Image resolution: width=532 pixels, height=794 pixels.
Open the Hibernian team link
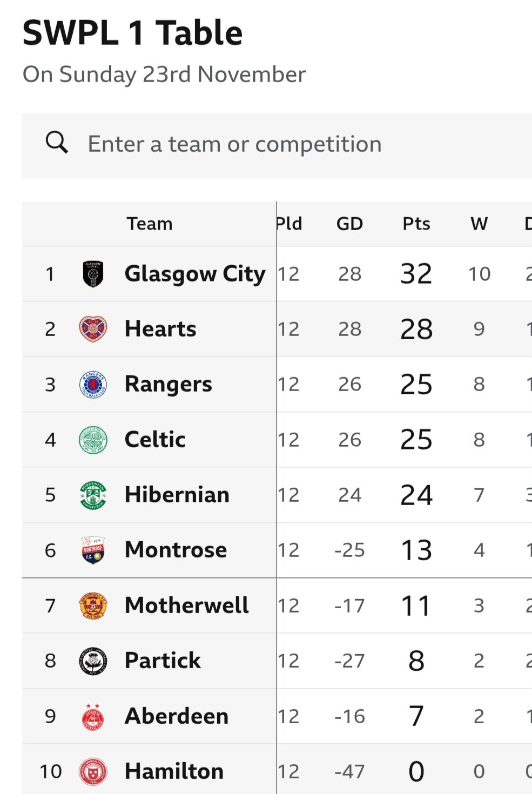pos(177,495)
